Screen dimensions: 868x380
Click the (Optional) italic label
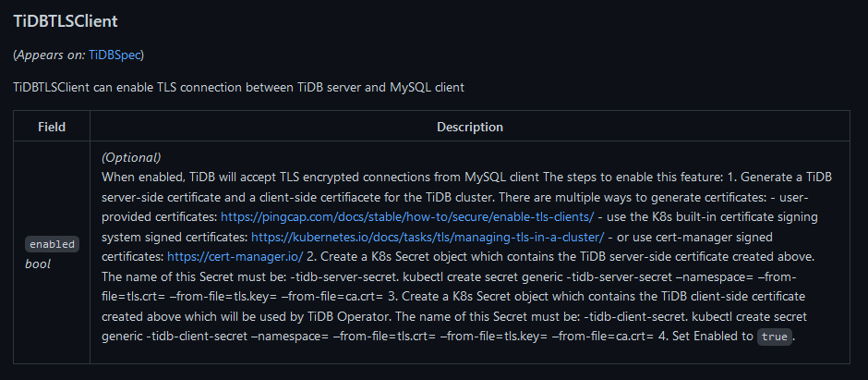tap(131, 157)
